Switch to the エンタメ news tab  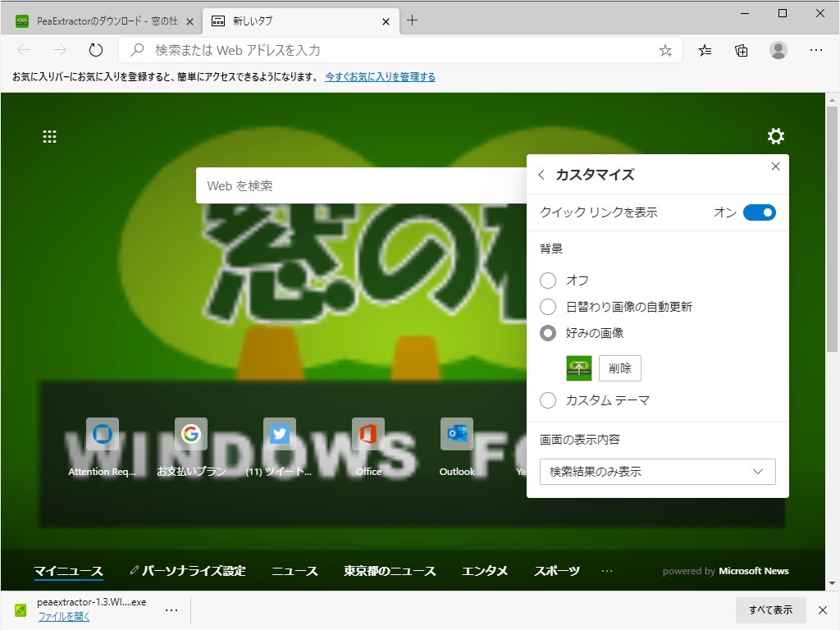[484, 570]
